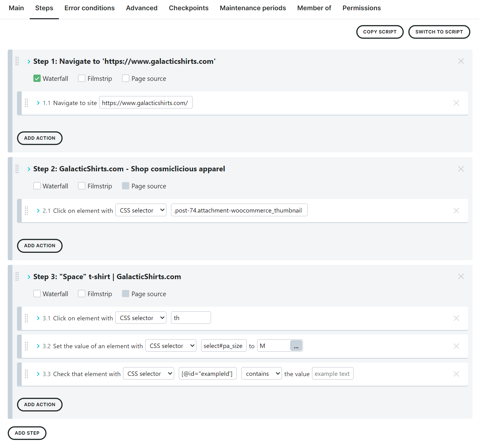The width and height of the screenshot is (479, 448).
Task: Open the 'contains' comparison dropdown
Action: [261, 373]
